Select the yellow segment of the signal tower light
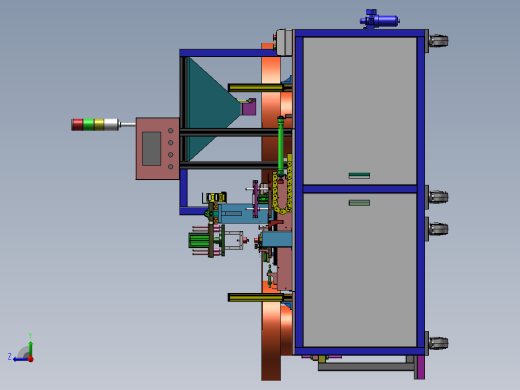 (x=99, y=124)
